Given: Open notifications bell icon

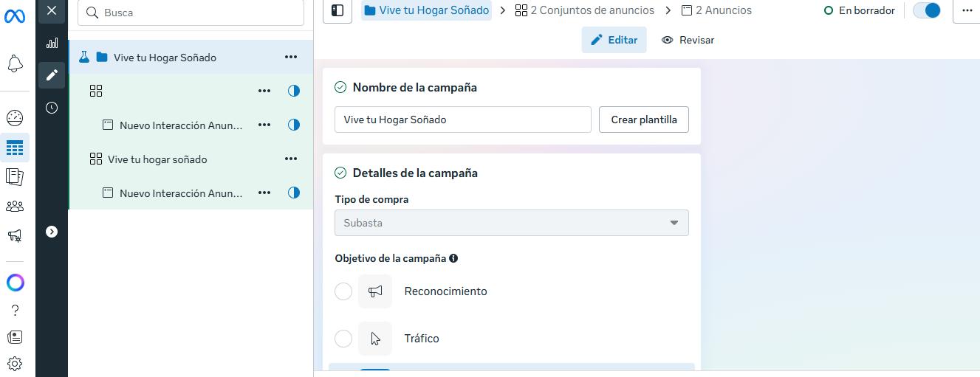Looking at the screenshot, I should [15, 64].
